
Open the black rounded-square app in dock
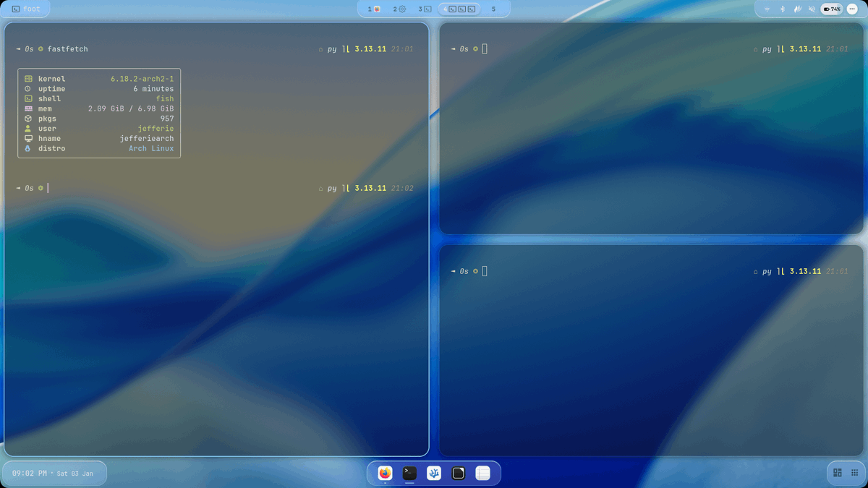459,473
